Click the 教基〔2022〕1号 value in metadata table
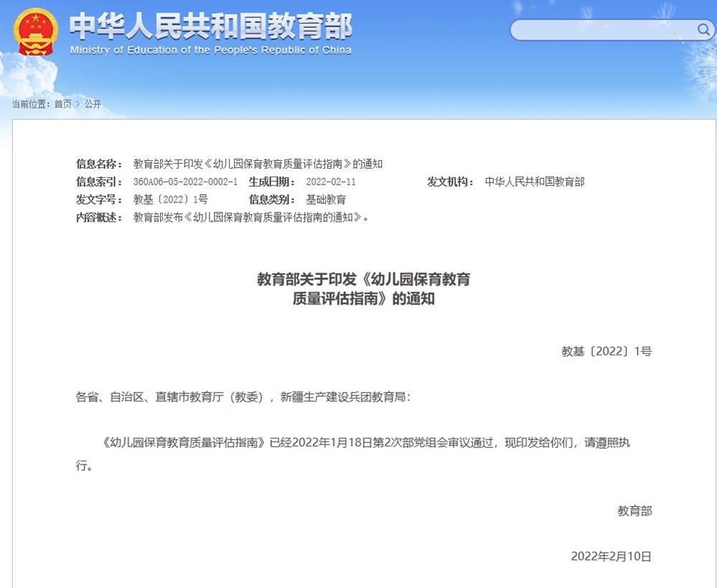 point(171,200)
